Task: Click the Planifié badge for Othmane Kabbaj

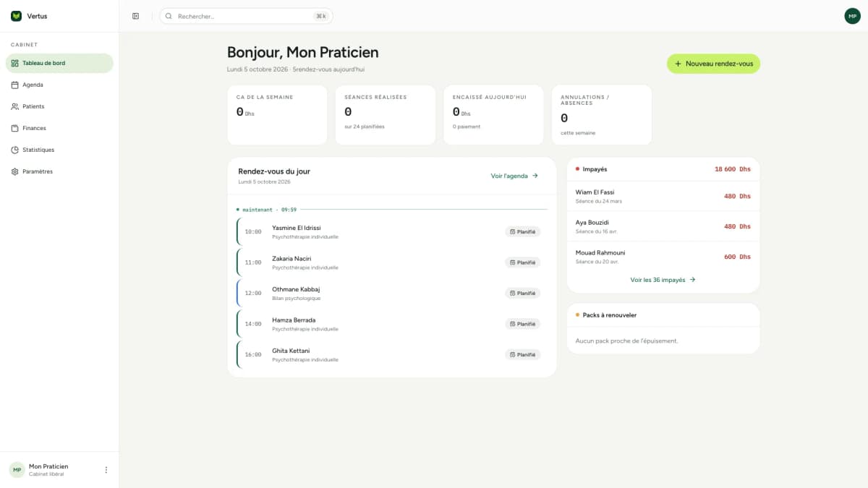Action: tap(522, 294)
